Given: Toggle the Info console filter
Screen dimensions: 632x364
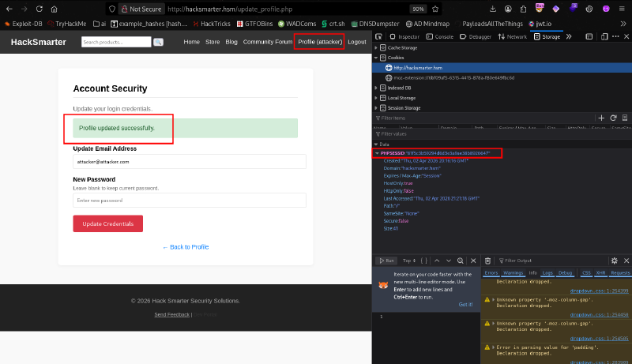Looking at the screenshot, I should click(x=532, y=272).
